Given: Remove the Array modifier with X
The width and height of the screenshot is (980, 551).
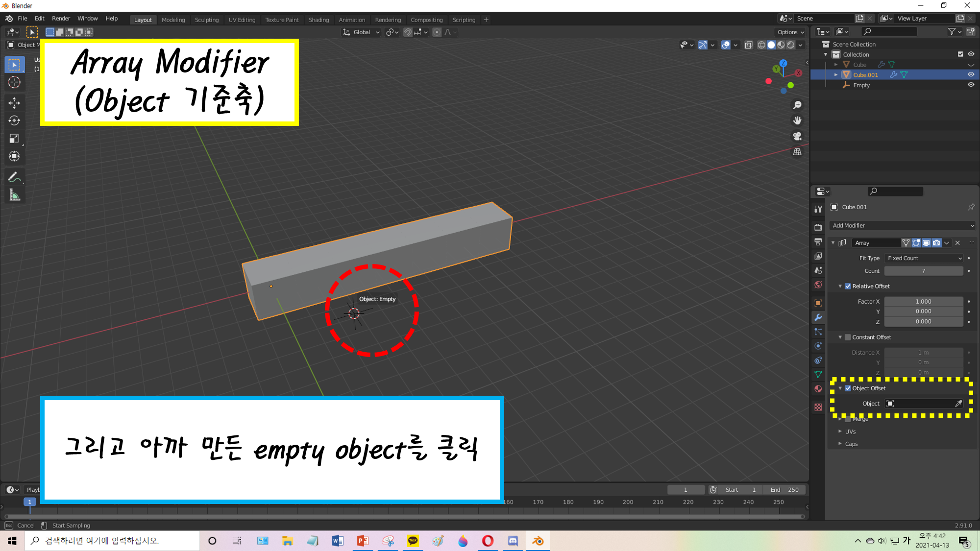Looking at the screenshot, I should [x=957, y=243].
